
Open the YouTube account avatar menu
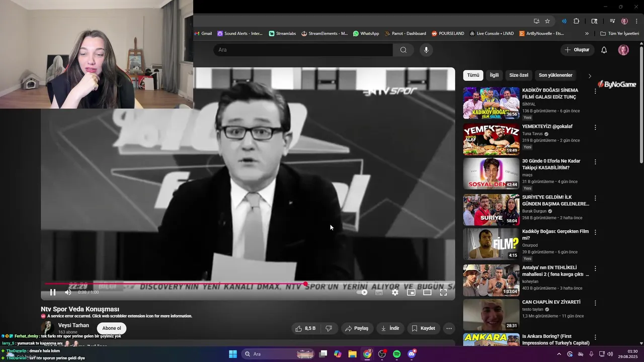(623, 50)
